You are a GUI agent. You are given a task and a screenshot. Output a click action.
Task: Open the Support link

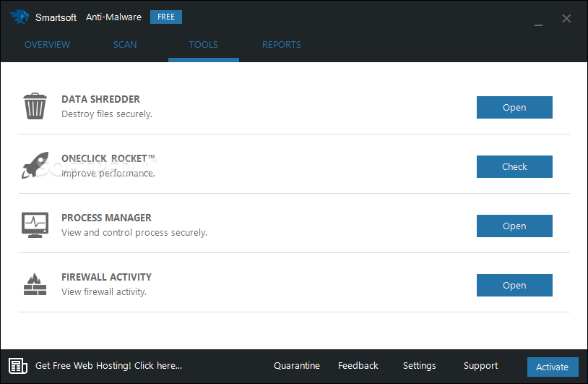pyautogui.click(x=481, y=366)
